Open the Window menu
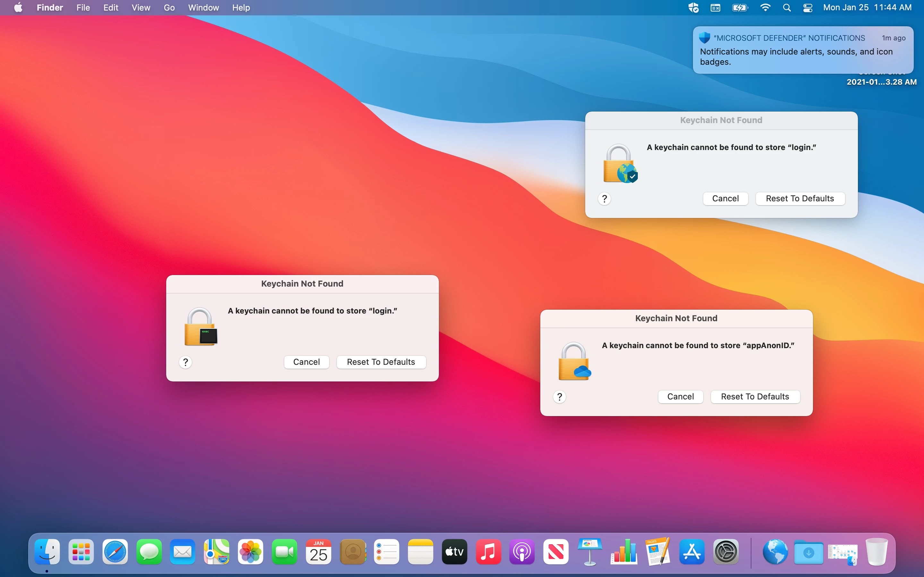This screenshot has width=924, height=577. 203,8
